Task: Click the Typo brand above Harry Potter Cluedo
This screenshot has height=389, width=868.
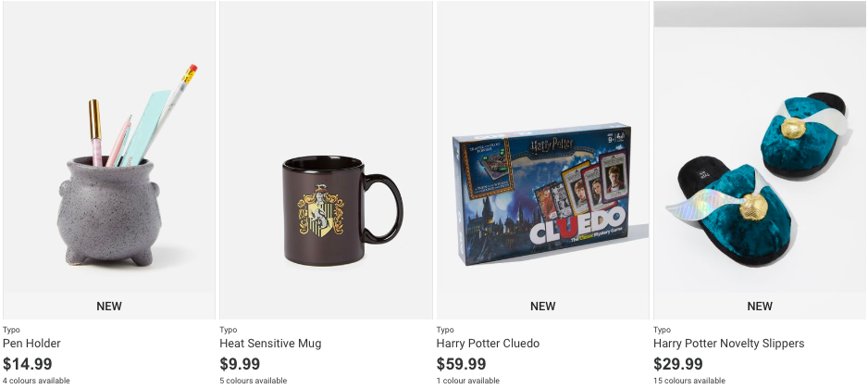Action: pos(445,330)
